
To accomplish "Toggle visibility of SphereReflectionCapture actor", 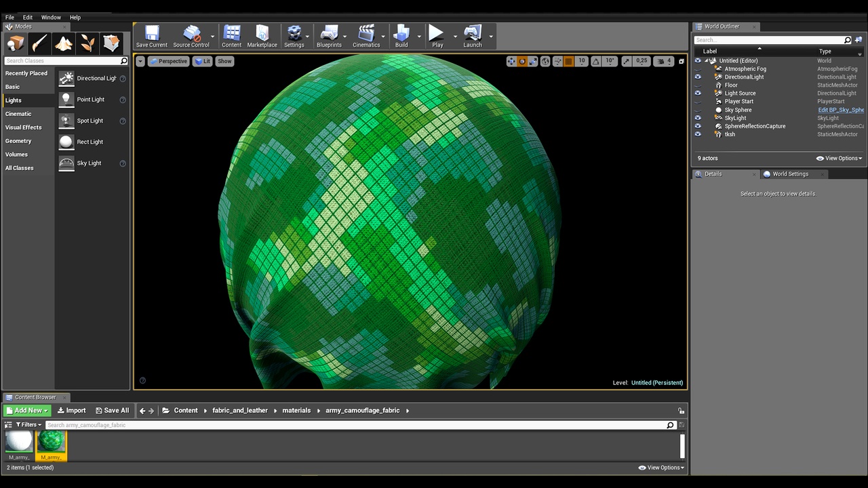I will click(x=698, y=126).
